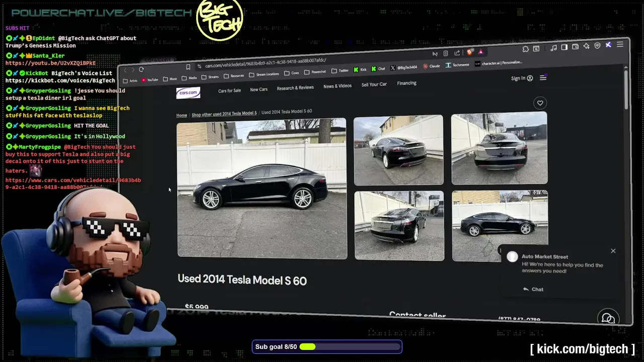
Task: Expand the Stream Locations bookmark folder
Action: tap(264, 74)
